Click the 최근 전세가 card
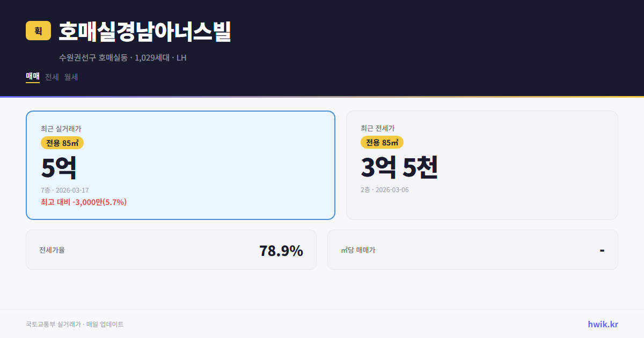The image size is (644, 338). [x=482, y=165]
